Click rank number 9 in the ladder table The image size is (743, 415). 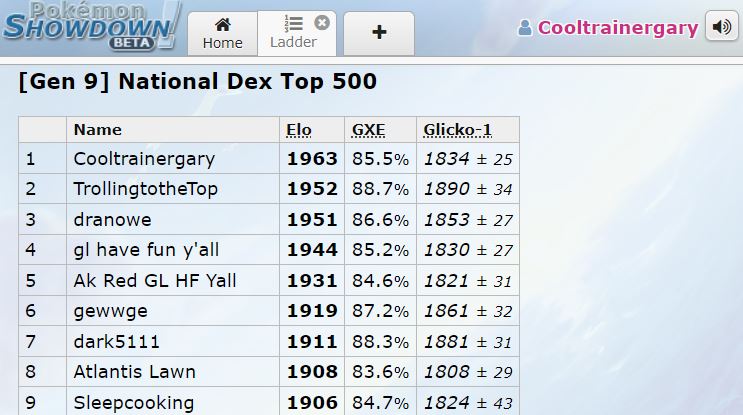pos(30,403)
